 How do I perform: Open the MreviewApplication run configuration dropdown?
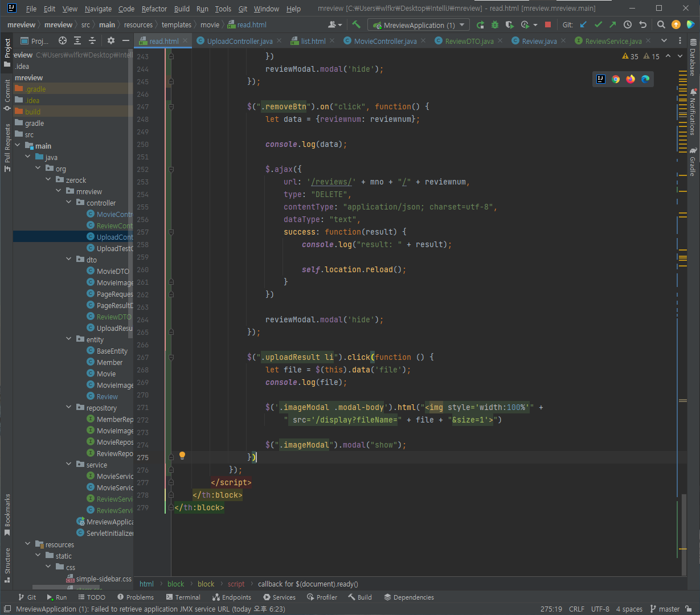coord(419,25)
